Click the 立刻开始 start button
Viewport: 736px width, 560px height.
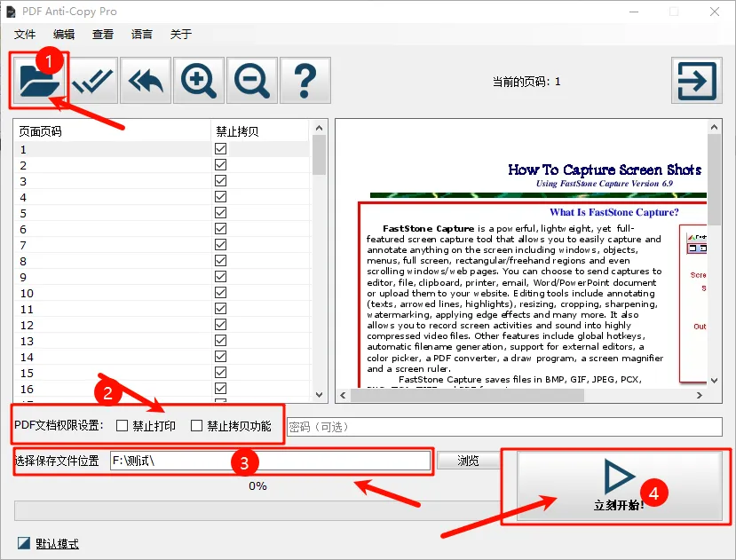[x=619, y=485]
